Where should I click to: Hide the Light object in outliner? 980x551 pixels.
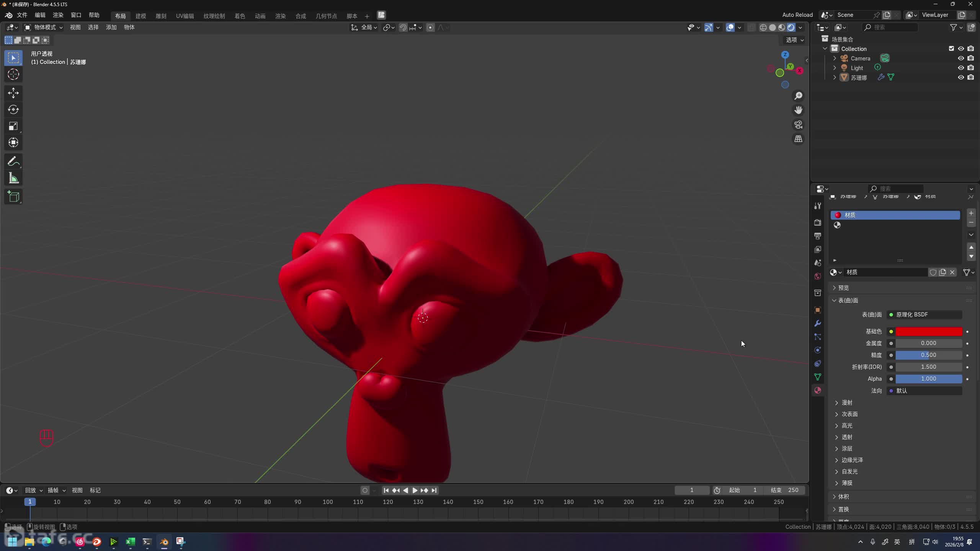pos(961,68)
